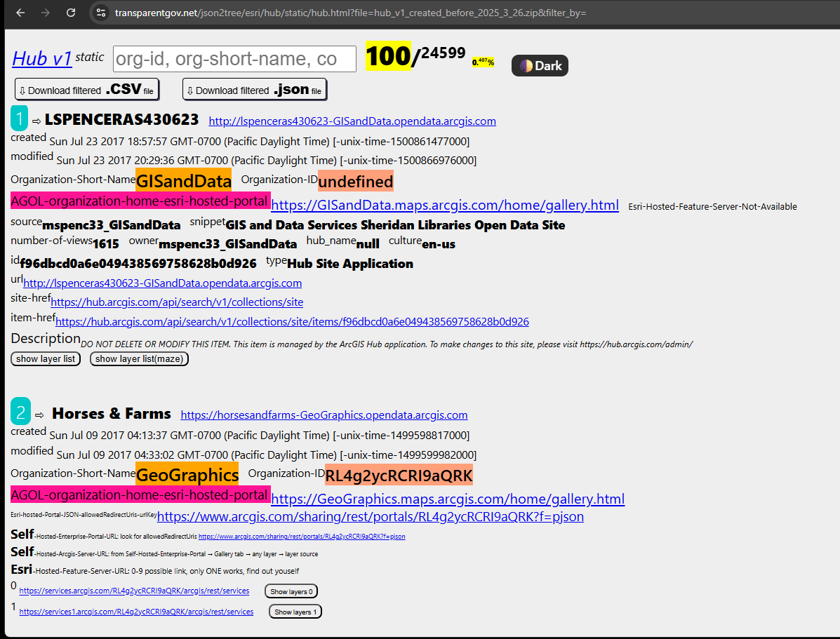840x639 pixels.
Task: Open lspenceras430623 opendata link beside title
Action: point(352,121)
